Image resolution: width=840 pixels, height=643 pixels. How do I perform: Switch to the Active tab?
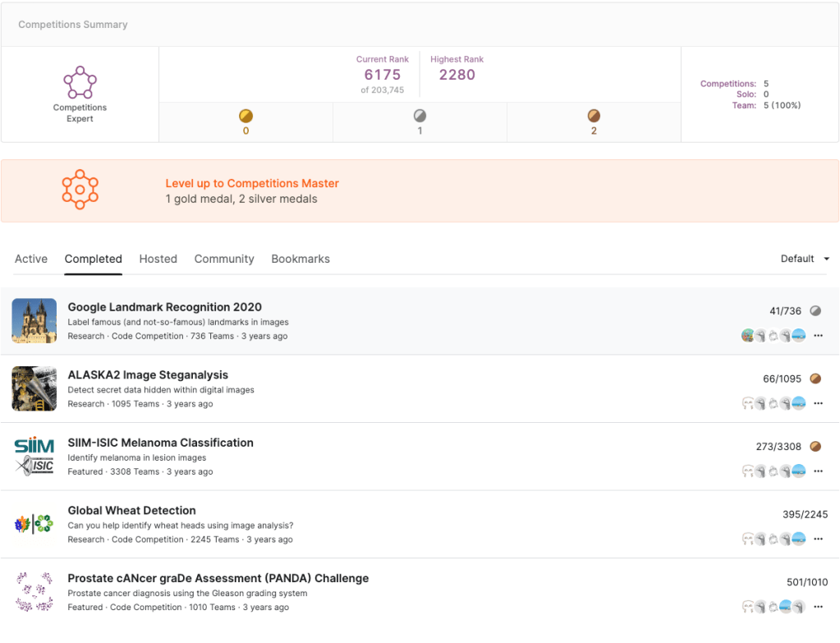pyautogui.click(x=31, y=259)
